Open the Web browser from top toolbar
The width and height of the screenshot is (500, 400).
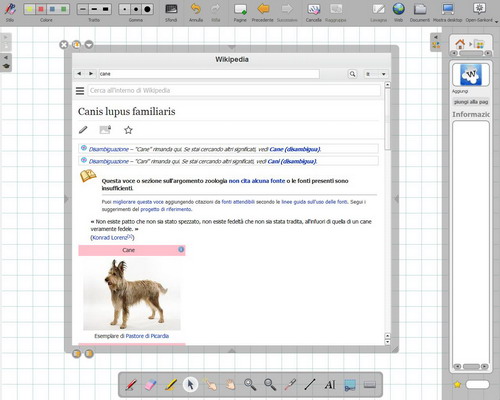pos(399,12)
